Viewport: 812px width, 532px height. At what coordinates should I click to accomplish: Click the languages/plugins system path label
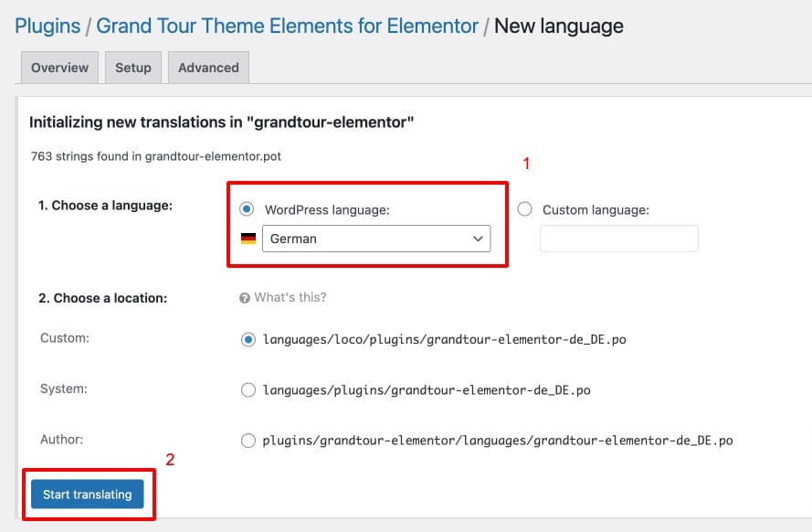tap(427, 390)
